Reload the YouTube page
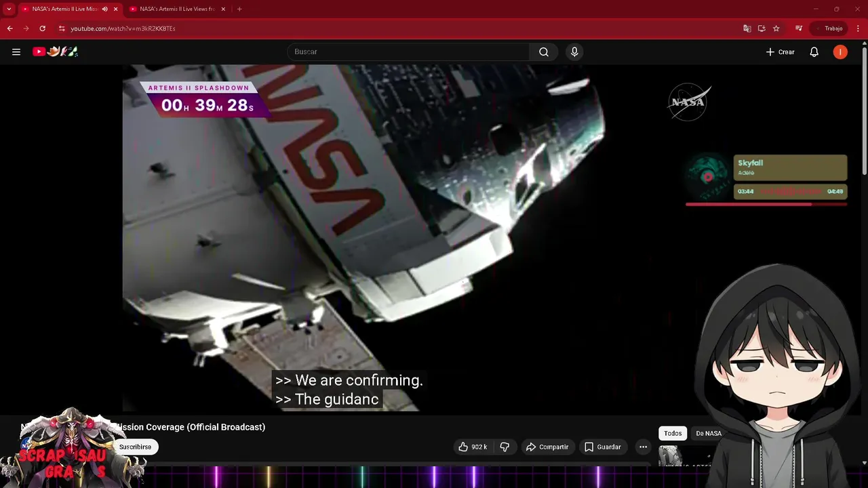Viewport: 868px width, 488px height. (x=42, y=28)
